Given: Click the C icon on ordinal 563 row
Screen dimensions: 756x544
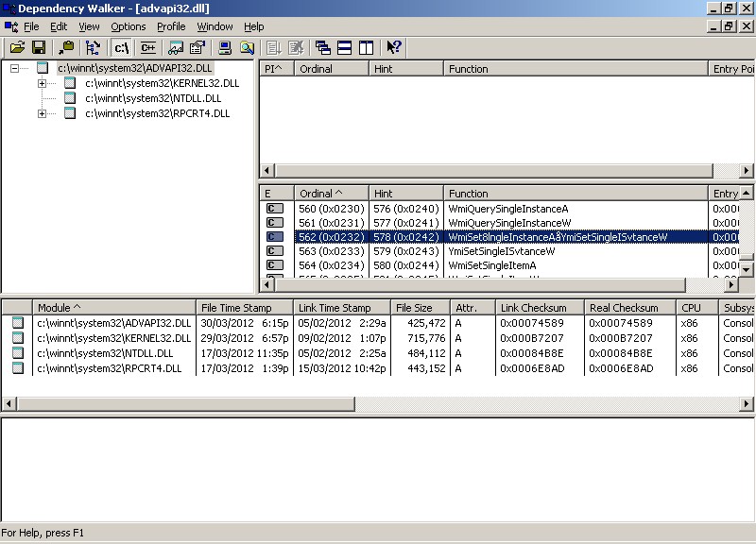Looking at the screenshot, I should 275,251.
